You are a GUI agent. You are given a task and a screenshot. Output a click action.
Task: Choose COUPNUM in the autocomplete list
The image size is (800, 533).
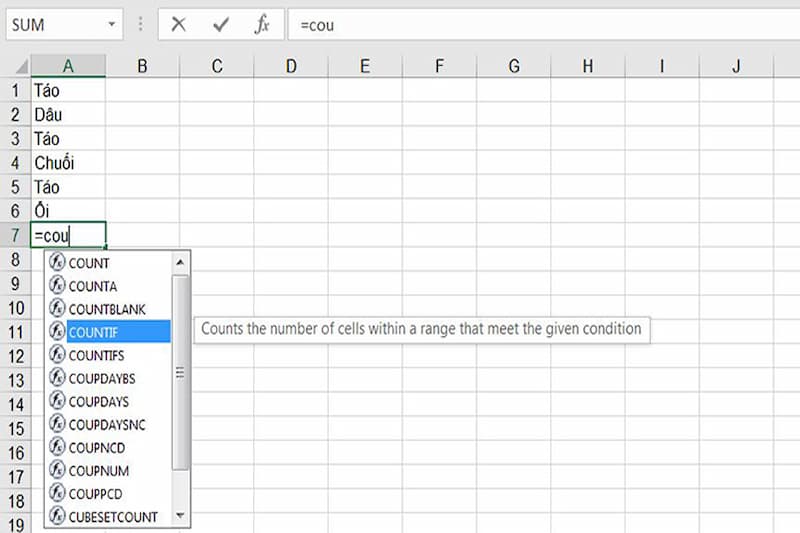point(98,470)
